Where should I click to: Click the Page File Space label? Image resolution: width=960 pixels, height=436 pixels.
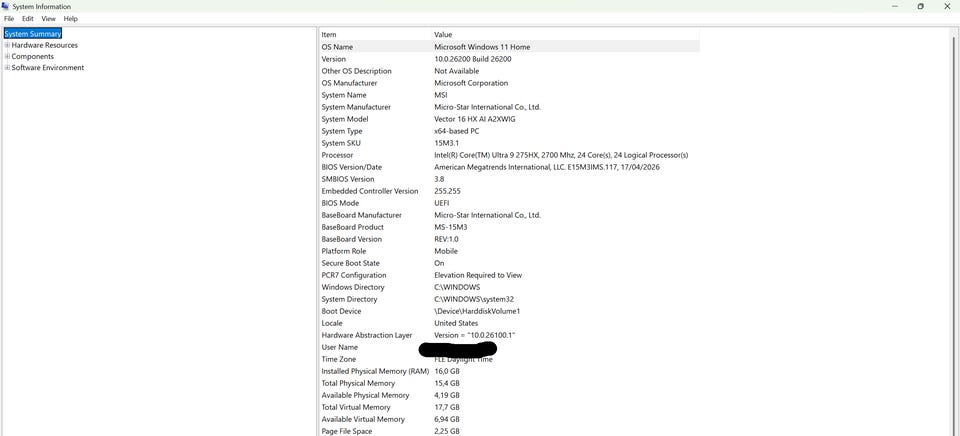tap(347, 432)
